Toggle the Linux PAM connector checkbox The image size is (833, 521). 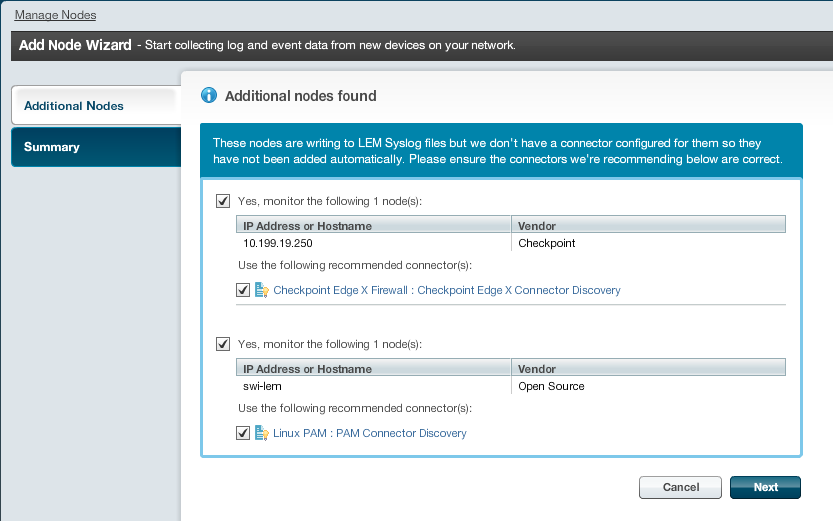[243, 433]
